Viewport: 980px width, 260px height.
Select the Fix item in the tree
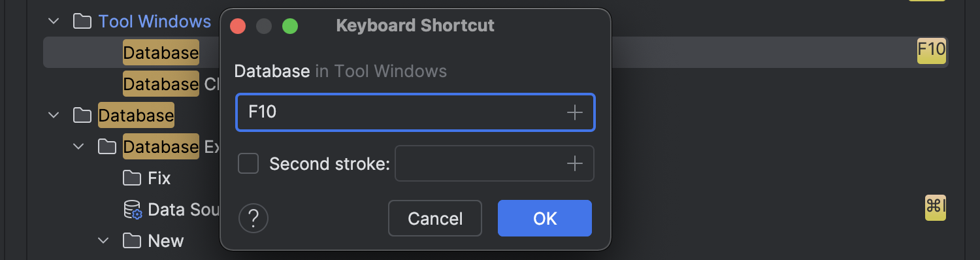pyautogui.click(x=159, y=178)
